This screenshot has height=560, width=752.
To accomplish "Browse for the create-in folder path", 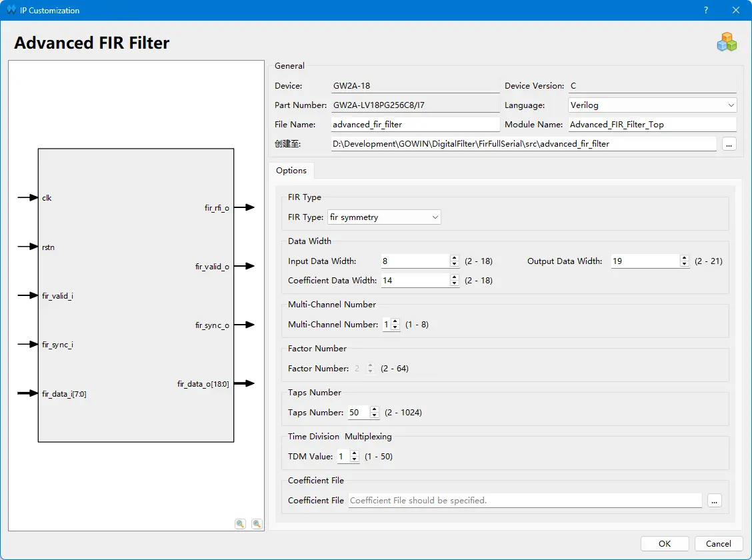I will [729, 144].
